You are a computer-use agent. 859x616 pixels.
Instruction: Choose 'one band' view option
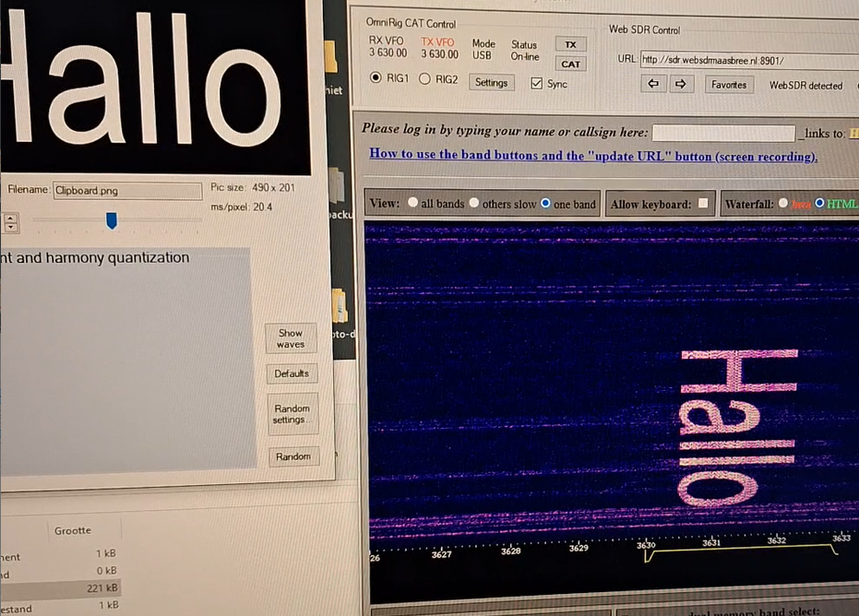[545, 203]
